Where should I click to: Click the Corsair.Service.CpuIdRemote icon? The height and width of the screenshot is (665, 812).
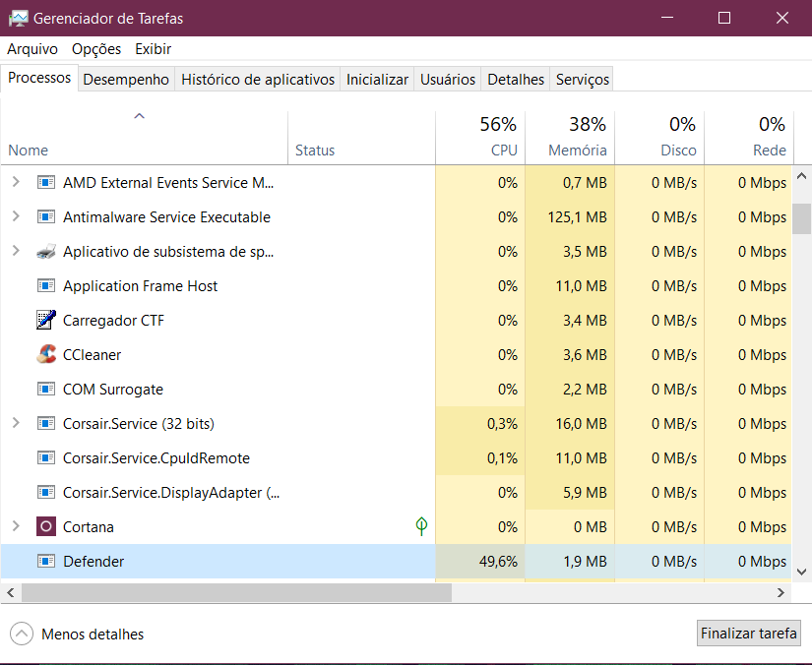click(x=46, y=458)
